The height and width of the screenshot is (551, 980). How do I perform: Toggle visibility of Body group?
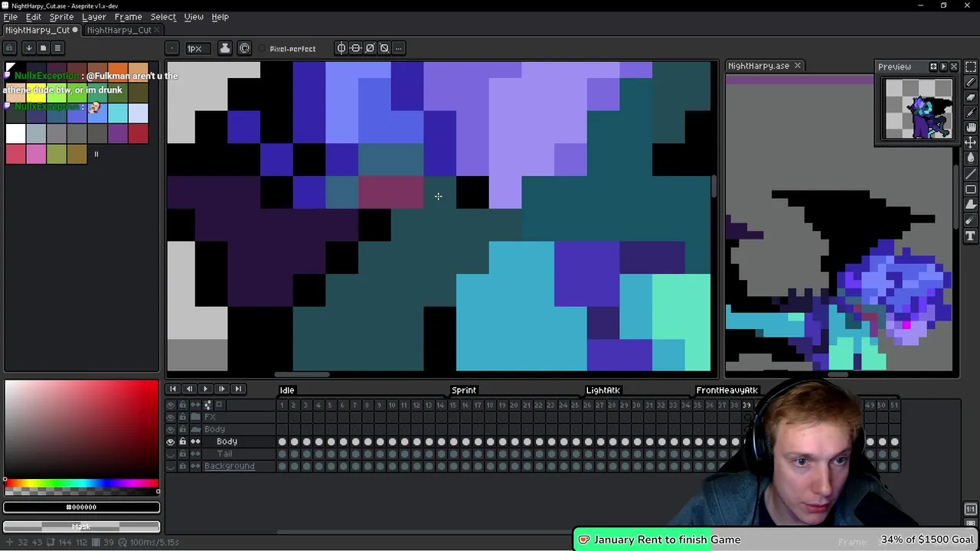click(171, 429)
